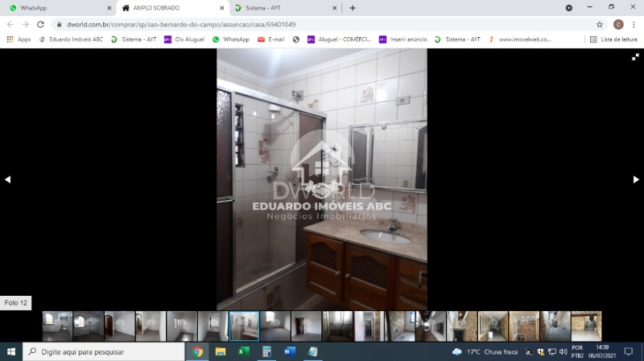Open the Chrome profile avatar C
Viewport: 644px width, 361px height.
[618, 25]
